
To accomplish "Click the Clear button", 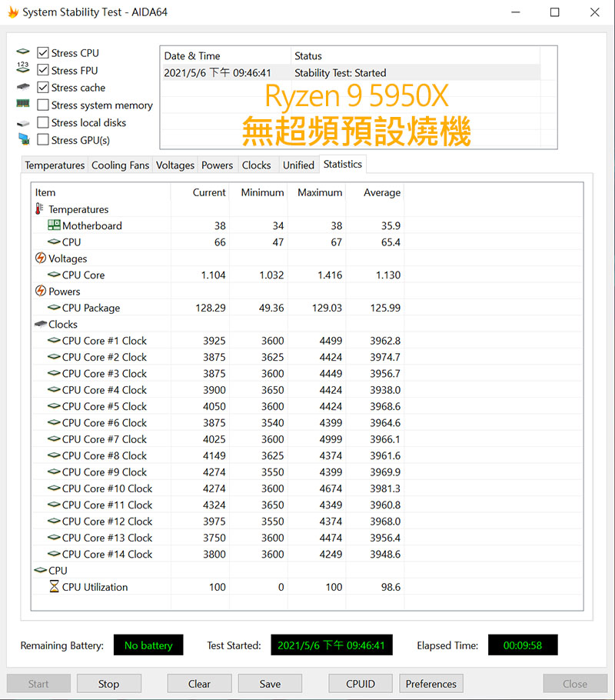I will 199,684.
